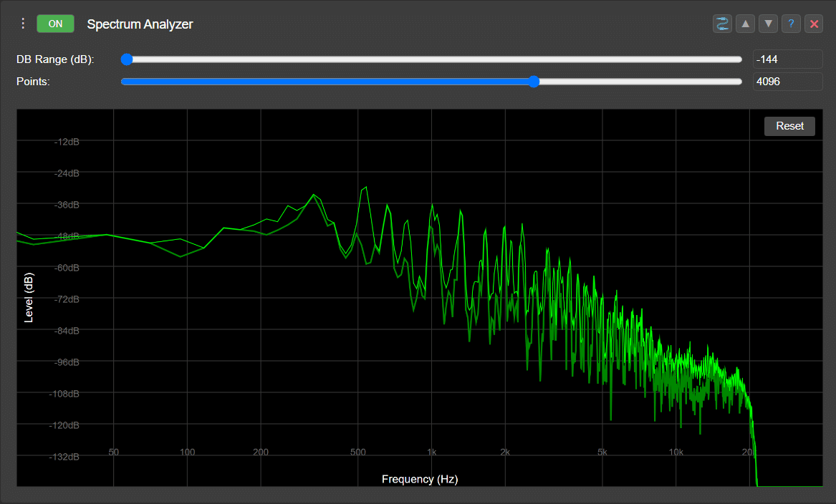Click the DB Range (dB) label
The height and width of the screenshot is (504, 836).
[55, 59]
